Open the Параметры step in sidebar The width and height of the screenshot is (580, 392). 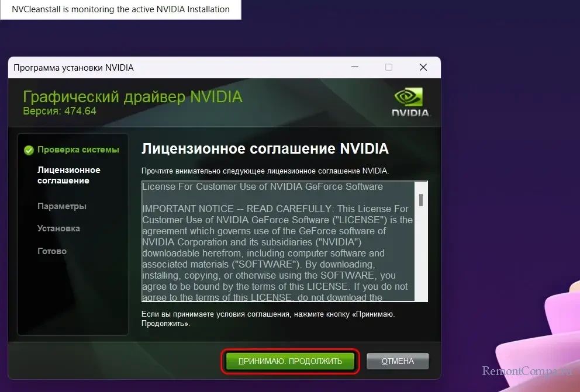click(61, 206)
